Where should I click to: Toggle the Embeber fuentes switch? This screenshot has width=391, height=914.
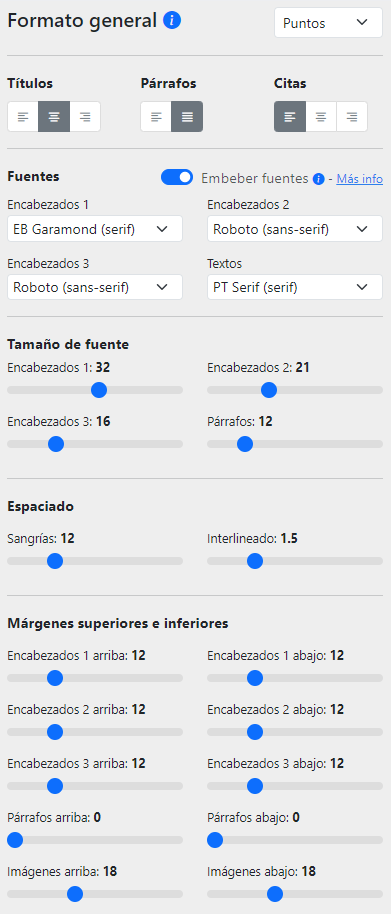click(177, 178)
